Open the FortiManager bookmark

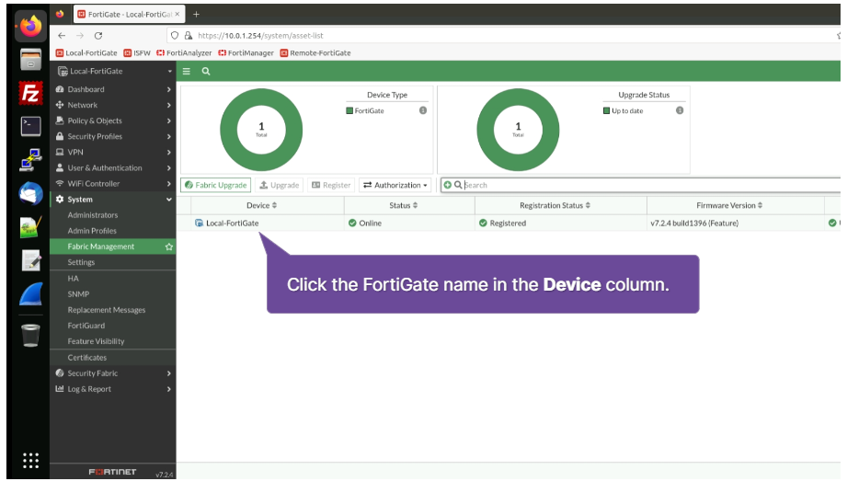point(246,53)
